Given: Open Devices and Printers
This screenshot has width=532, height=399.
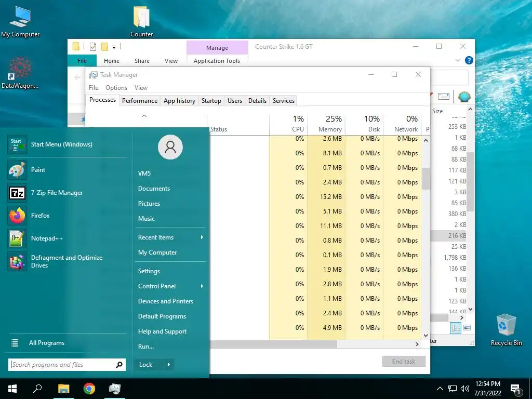Looking at the screenshot, I should 166,301.
